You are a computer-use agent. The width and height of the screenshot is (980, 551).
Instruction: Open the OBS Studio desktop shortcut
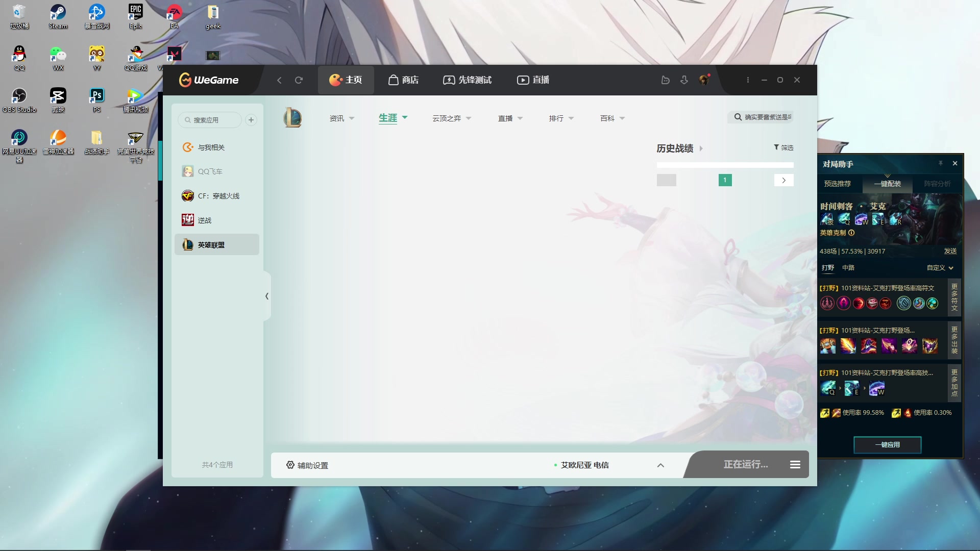[x=19, y=101]
